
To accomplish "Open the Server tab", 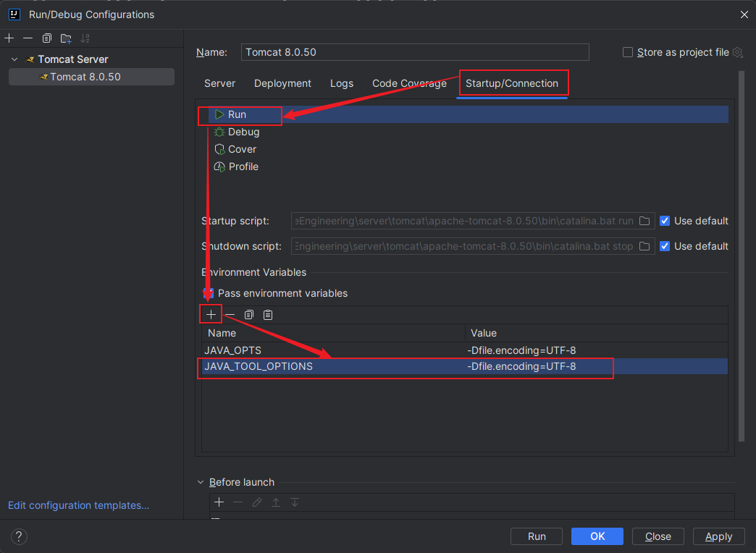I will tap(220, 83).
